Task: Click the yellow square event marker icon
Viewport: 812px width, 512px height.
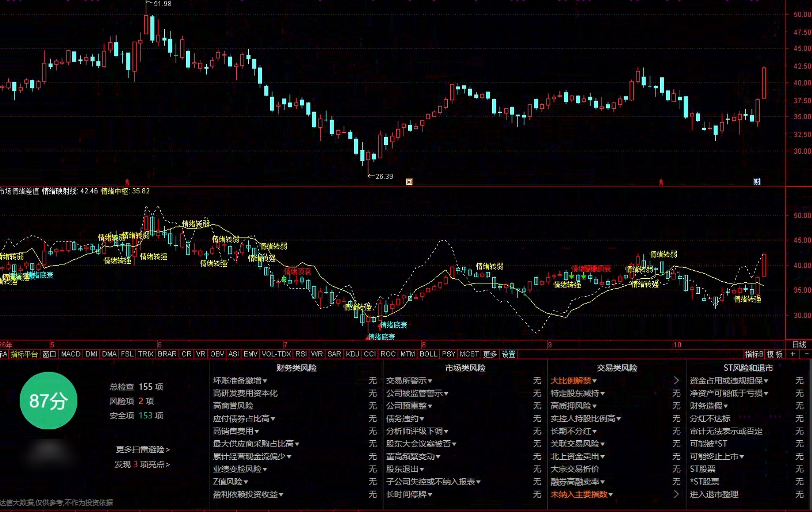Action: pos(409,182)
